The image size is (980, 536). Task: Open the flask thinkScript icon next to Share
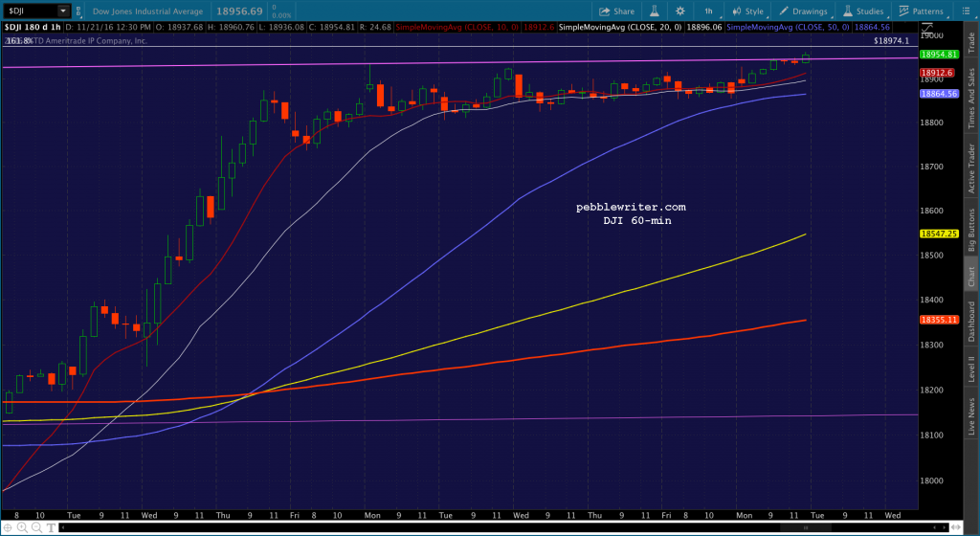[655, 11]
